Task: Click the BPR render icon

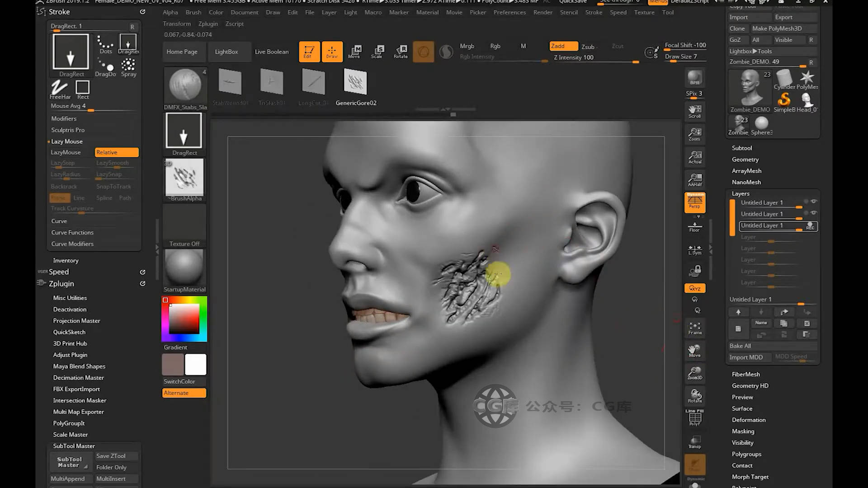Action: tap(695, 78)
